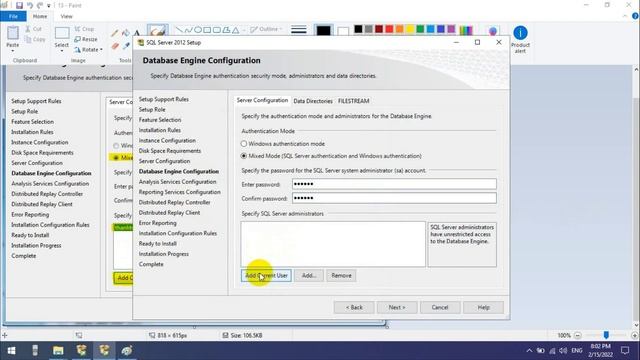Open the Windows Start menu

pyautogui.click(x=11, y=351)
